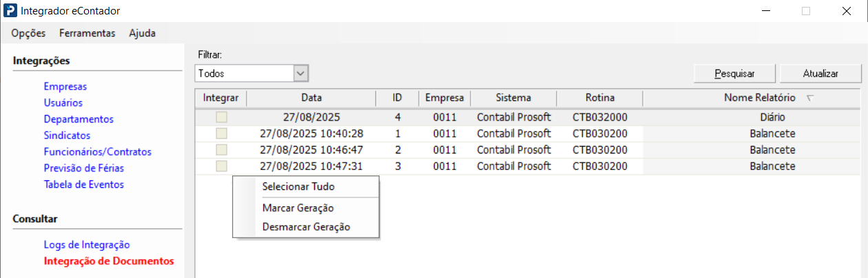
Task: Click the sort arrow on Nome Relatório
Action: 810,98
